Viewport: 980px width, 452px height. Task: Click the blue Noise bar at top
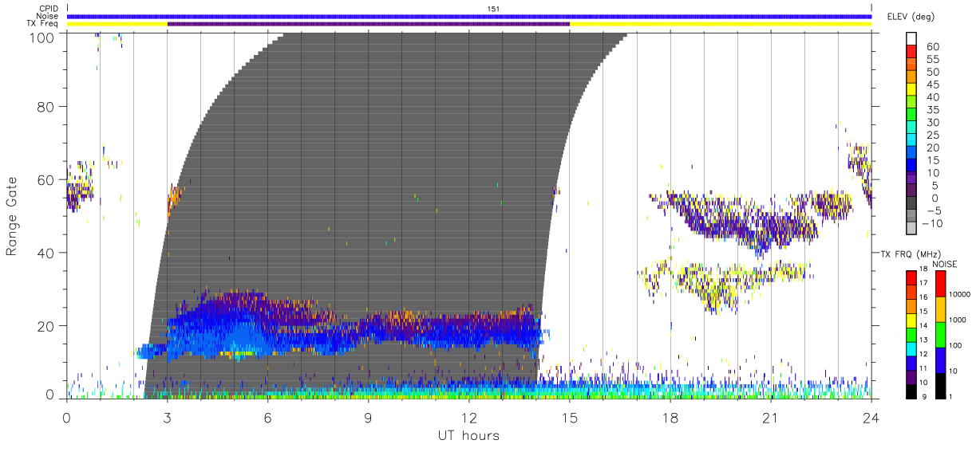click(469, 16)
